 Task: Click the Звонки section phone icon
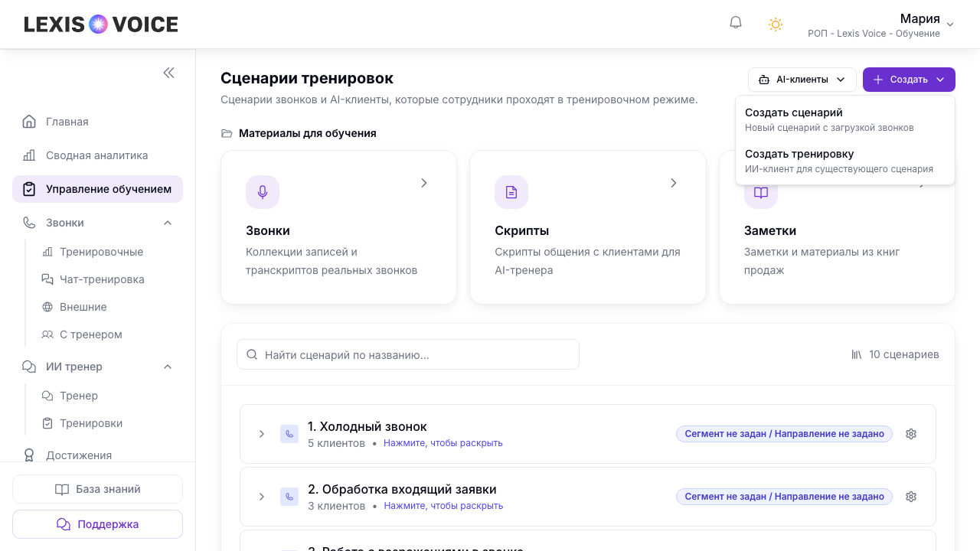tap(29, 223)
